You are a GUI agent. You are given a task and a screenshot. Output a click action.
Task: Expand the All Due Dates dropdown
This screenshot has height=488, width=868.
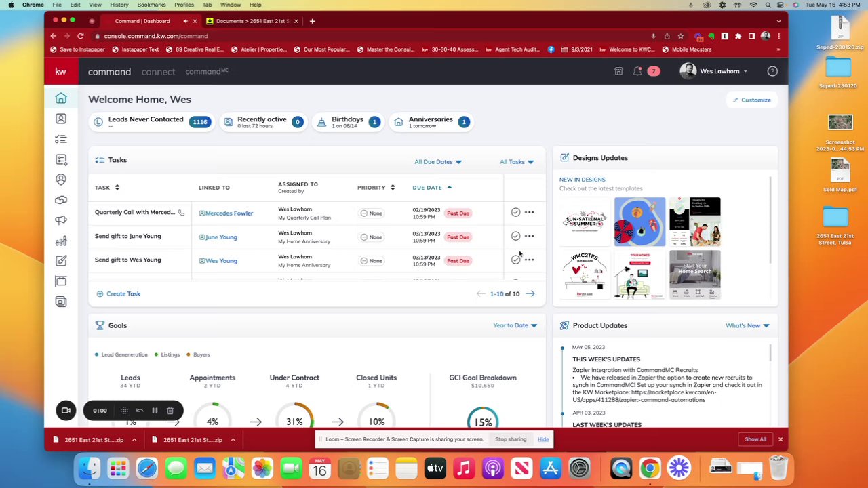coord(438,162)
